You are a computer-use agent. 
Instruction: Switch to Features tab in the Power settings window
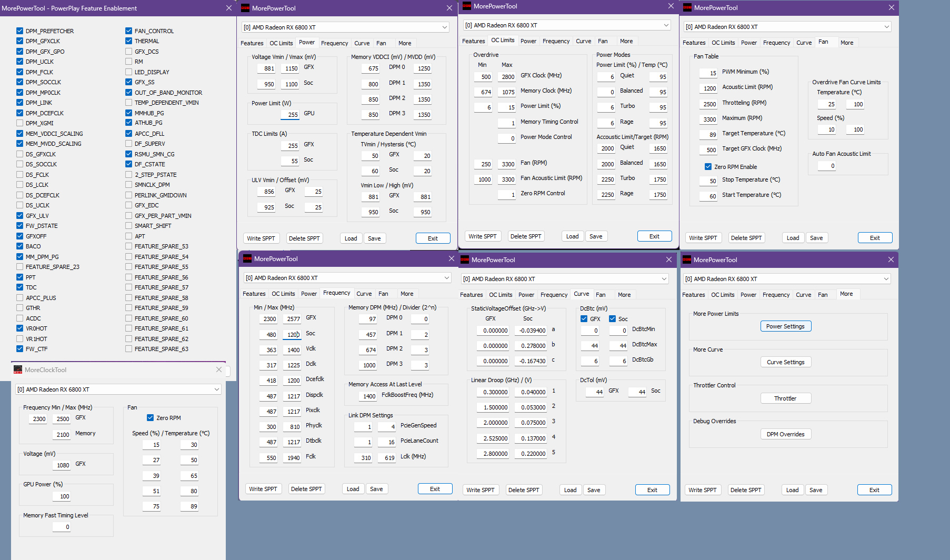click(252, 43)
